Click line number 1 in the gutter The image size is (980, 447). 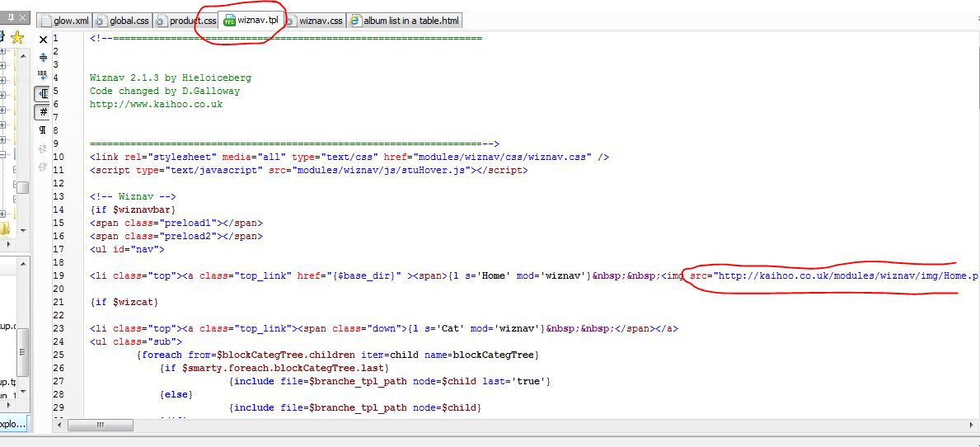[x=56, y=39]
